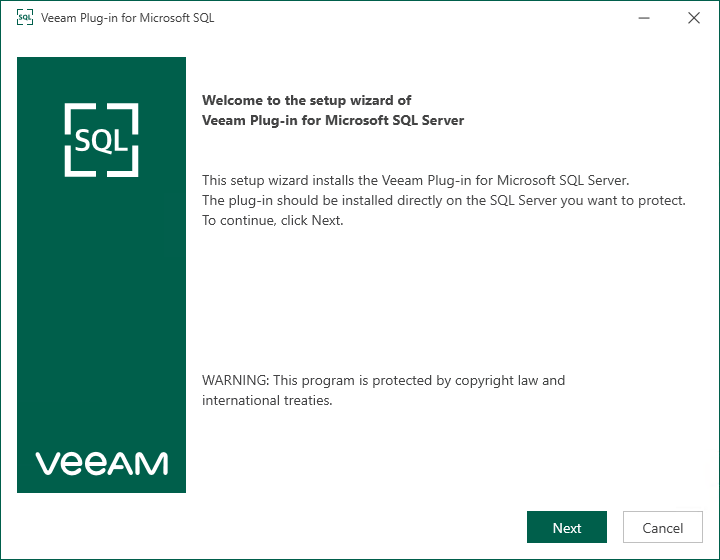Screen dimensions: 720x560
Task: Click the Veeam logo on the green banner
Action: point(102,463)
